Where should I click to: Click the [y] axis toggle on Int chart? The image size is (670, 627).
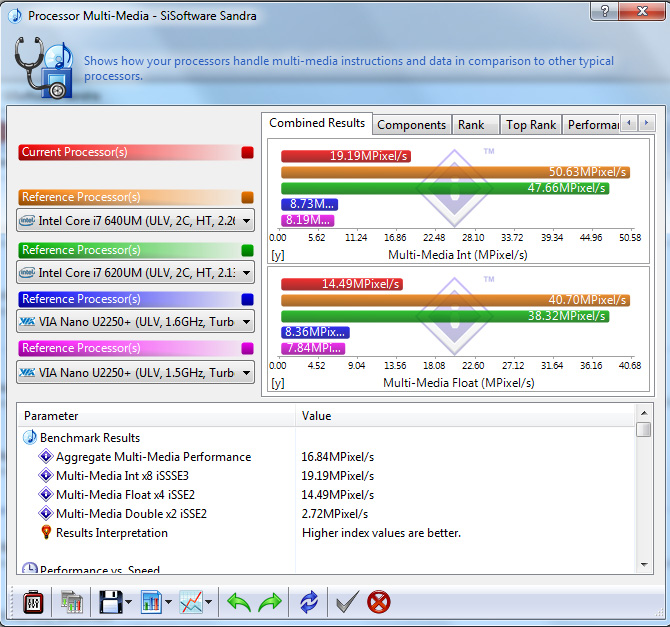[278, 255]
